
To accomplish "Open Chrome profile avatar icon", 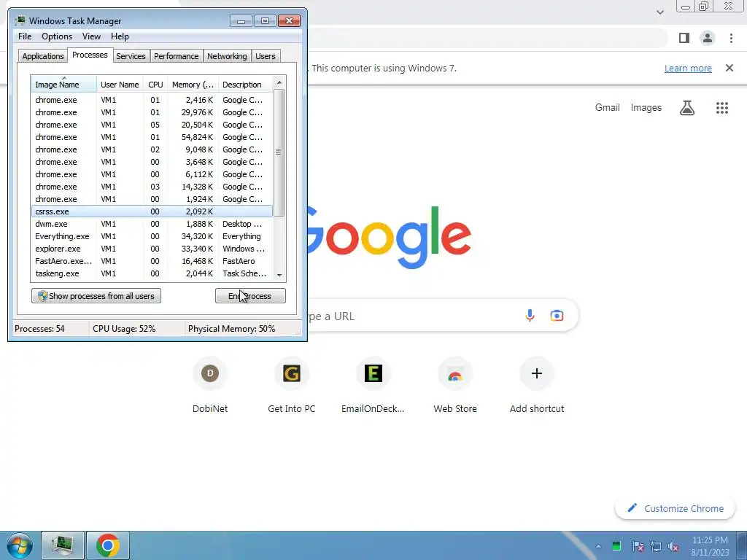I will coord(707,38).
